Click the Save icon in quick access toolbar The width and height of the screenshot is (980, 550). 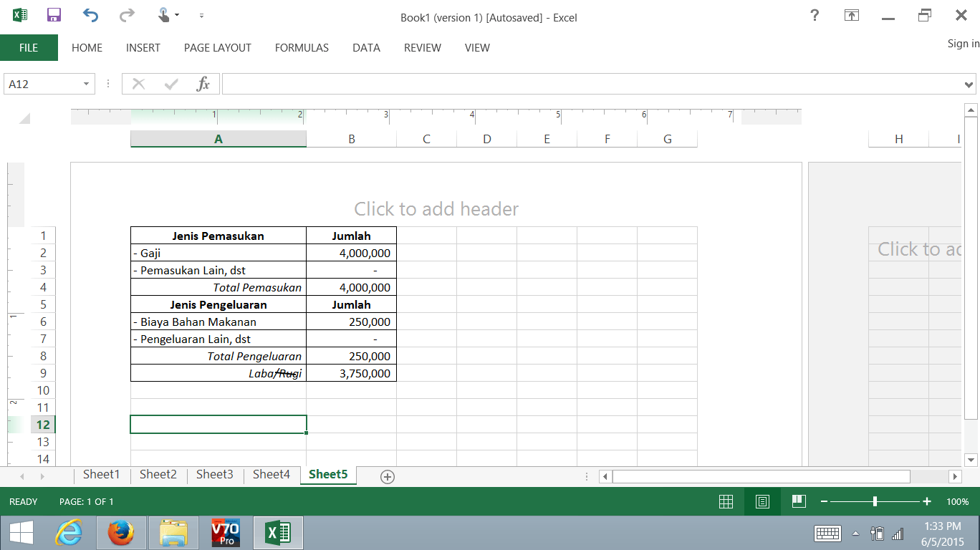point(54,15)
